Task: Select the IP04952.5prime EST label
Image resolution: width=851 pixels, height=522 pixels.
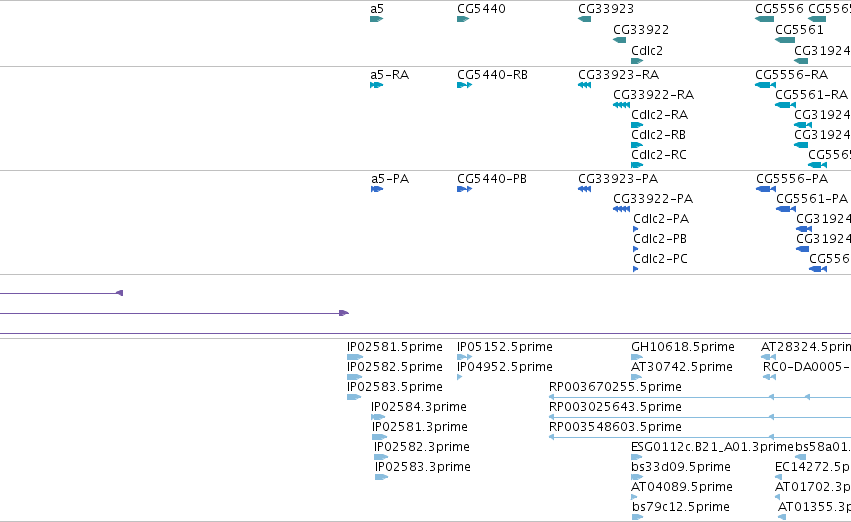Action: point(505,367)
